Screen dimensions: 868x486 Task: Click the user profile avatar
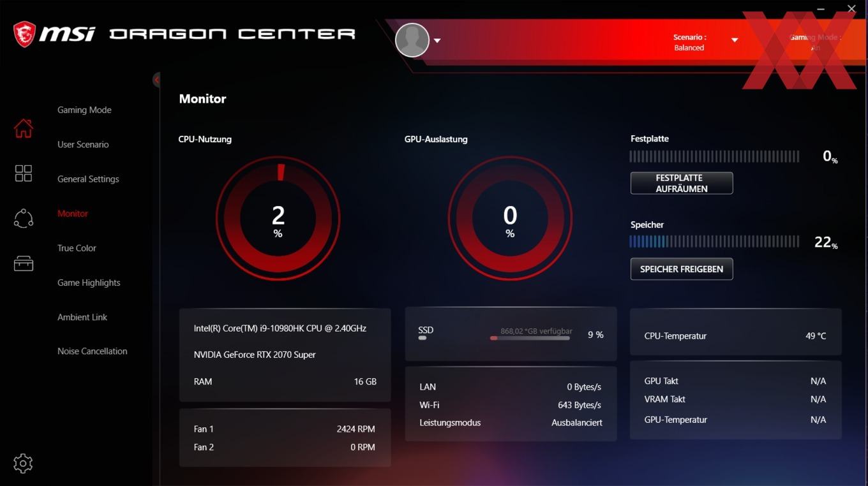click(412, 40)
